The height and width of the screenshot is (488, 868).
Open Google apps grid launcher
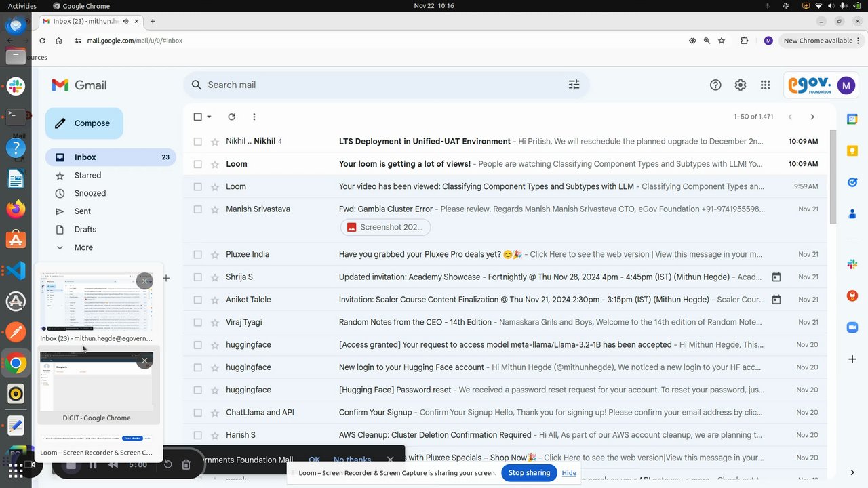click(x=765, y=85)
